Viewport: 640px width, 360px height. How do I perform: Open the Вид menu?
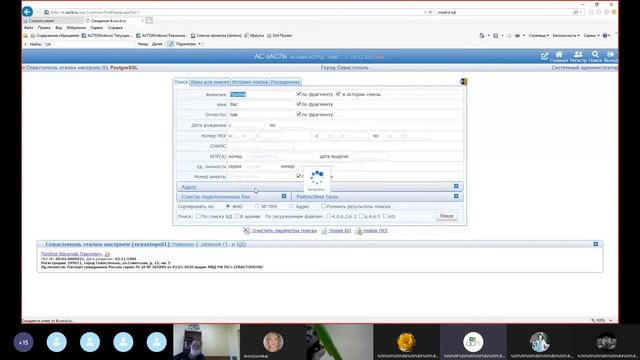(59, 28)
